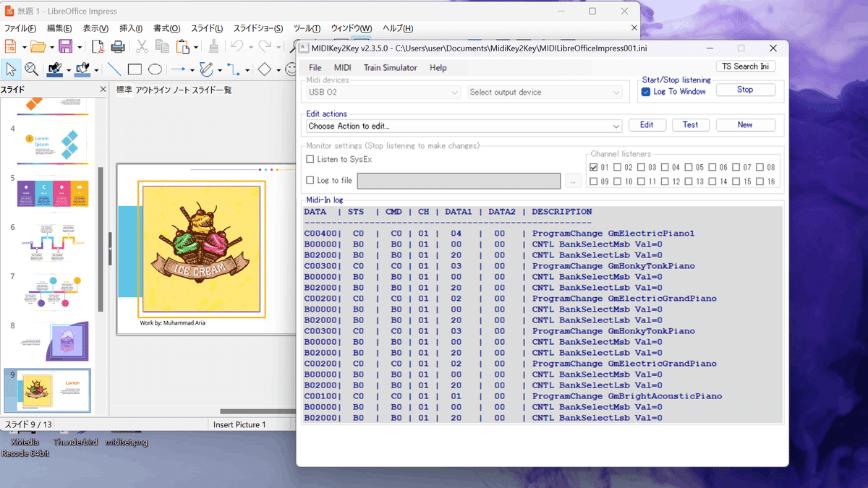Expand the Paste options dropdown arrow

pyautogui.click(x=196, y=48)
